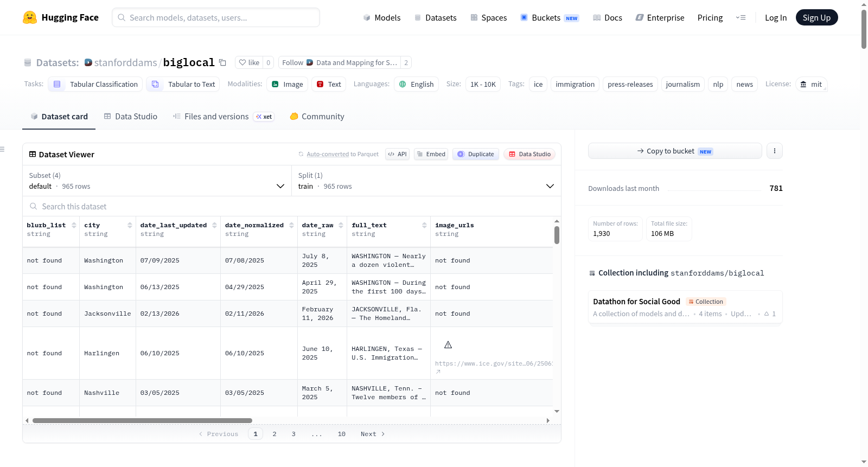Go to Models in top navigation
Image resolution: width=868 pixels, height=467 pixels.
382,17
